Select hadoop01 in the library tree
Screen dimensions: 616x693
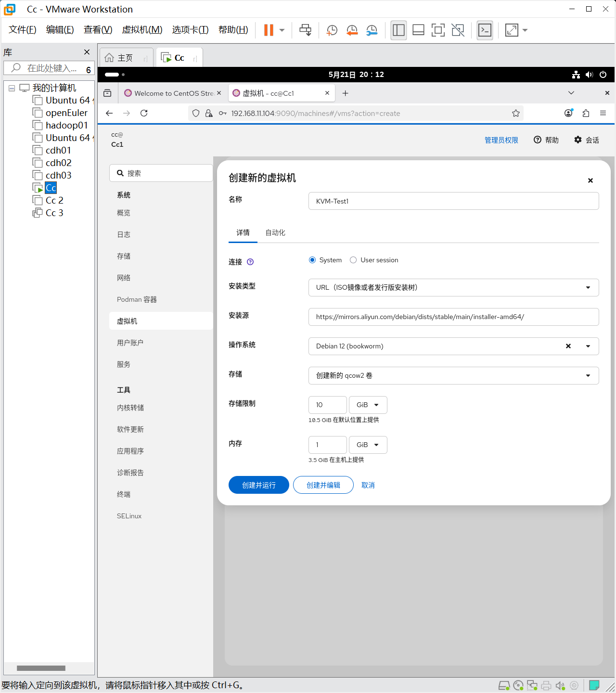[x=66, y=125]
